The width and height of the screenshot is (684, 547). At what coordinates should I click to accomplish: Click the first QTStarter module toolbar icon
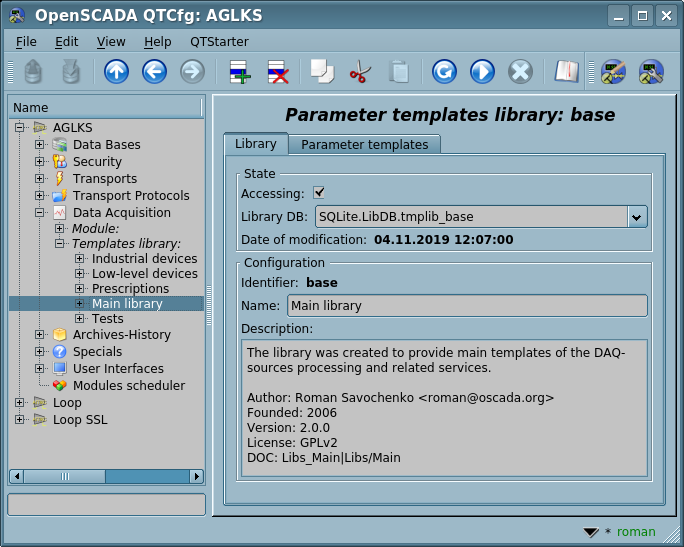click(613, 72)
